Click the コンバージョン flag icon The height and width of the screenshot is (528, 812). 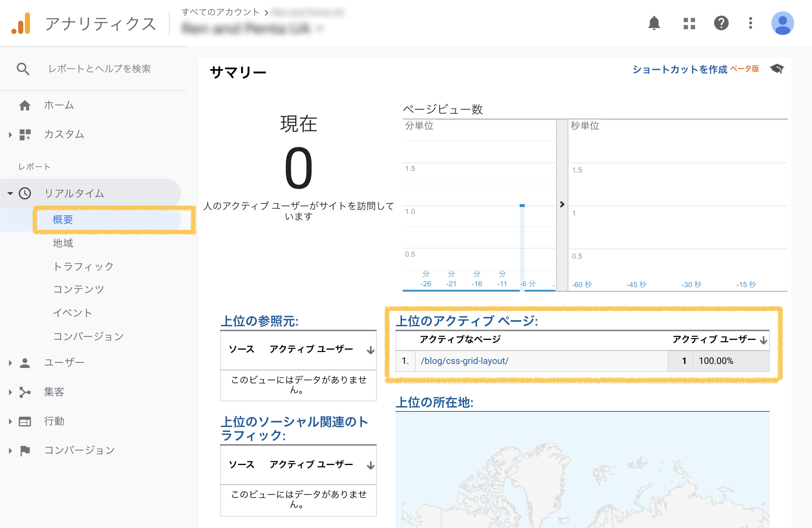coord(25,450)
